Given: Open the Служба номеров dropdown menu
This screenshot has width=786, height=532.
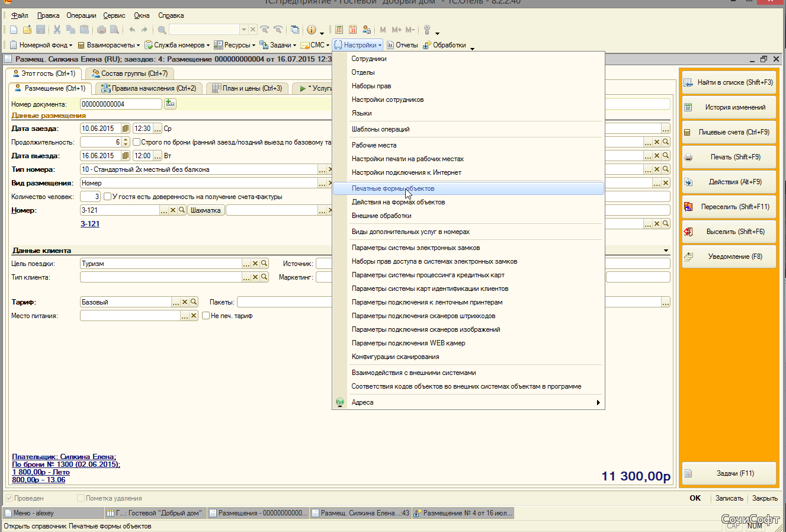Looking at the screenshot, I should (178, 45).
